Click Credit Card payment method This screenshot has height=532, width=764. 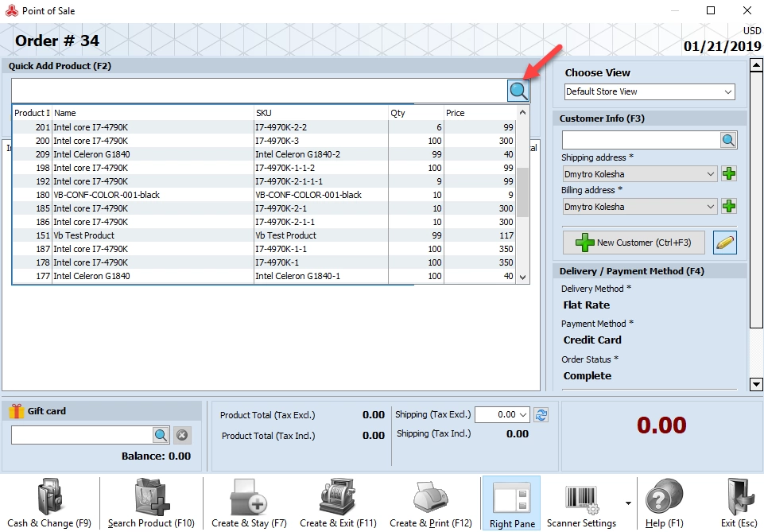point(592,340)
